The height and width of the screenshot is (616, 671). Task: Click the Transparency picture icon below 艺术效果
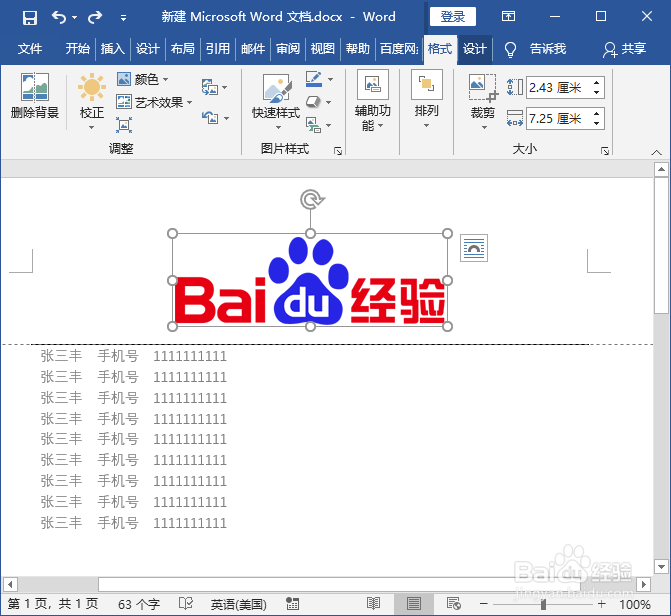point(124,125)
